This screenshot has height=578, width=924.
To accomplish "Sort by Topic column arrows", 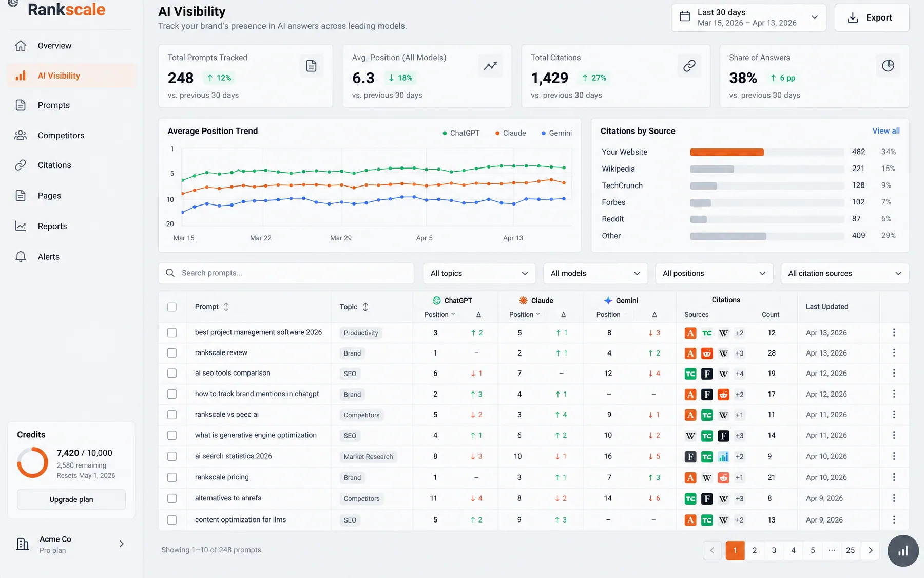I will 365,307.
